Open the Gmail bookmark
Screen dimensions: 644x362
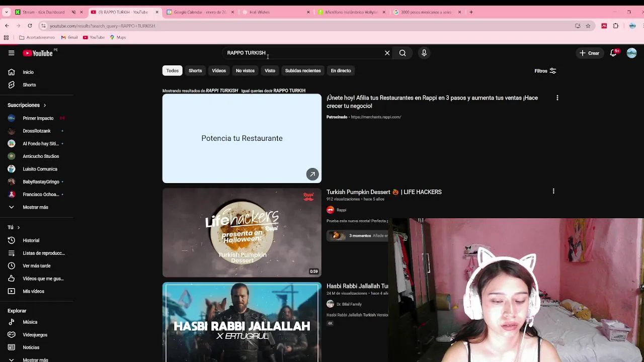(69, 37)
